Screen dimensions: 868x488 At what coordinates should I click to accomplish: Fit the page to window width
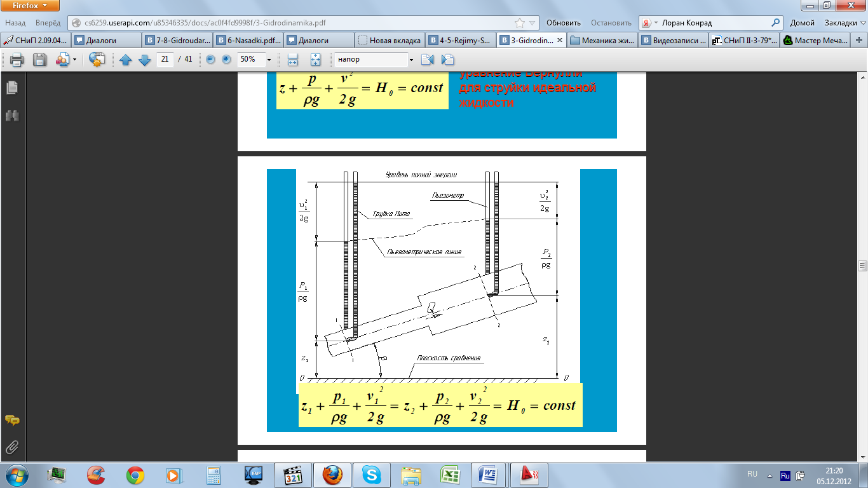pyautogui.click(x=293, y=60)
